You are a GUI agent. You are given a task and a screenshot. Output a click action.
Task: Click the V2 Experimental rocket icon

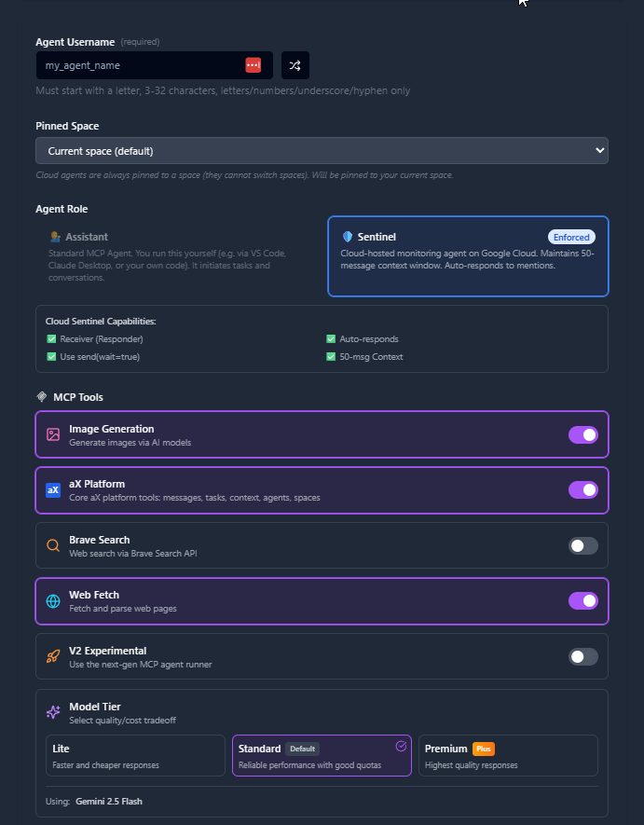click(x=53, y=656)
